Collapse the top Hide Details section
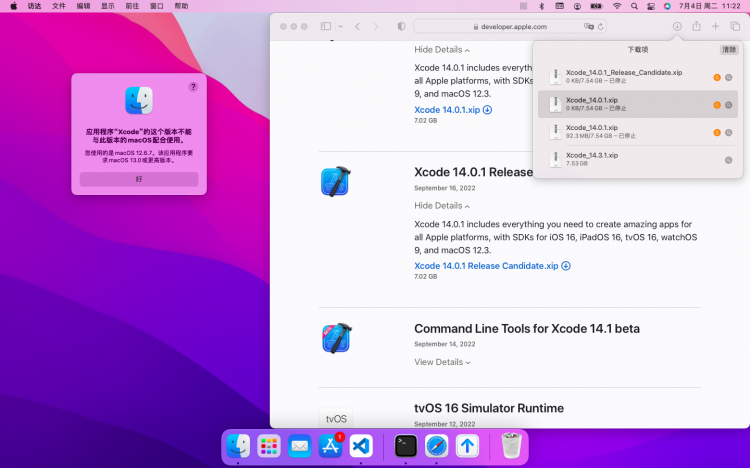Image resolution: width=750 pixels, height=468 pixels. [441, 50]
